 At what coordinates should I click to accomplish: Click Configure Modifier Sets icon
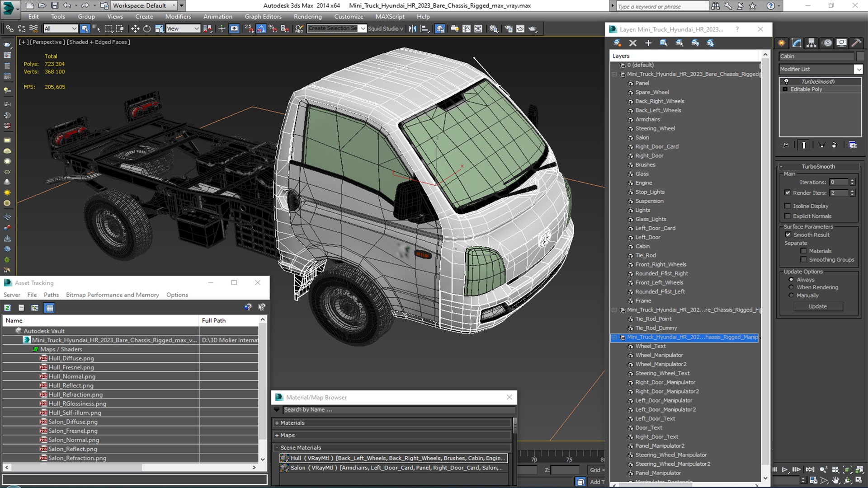pyautogui.click(x=853, y=145)
